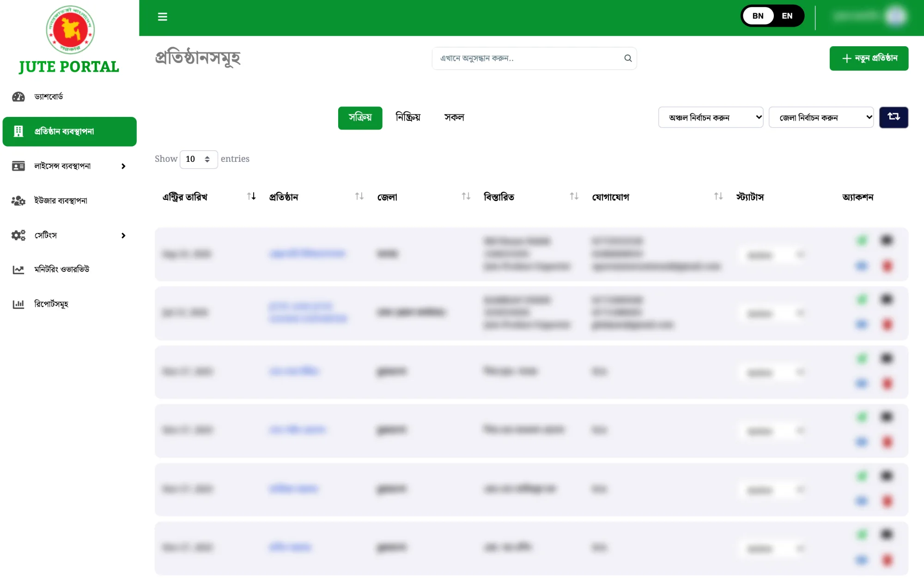The height and width of the screenshot is (578, 924).
Task: Open প্রতিষ্ঠান ব্যবস্থাপনা in the sidebar
Action: pyautogui.click(x=70, y=132)
